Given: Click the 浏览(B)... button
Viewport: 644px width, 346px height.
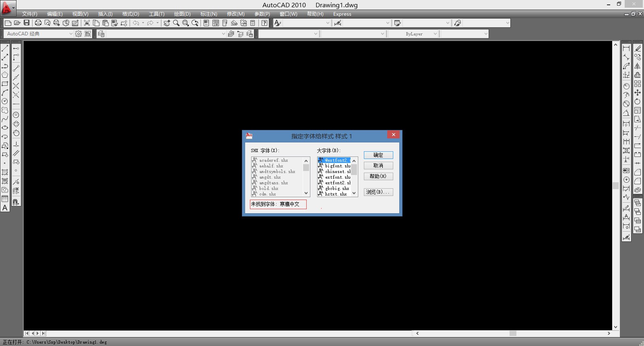Looking at the screenshot, I should coord(378,192).
